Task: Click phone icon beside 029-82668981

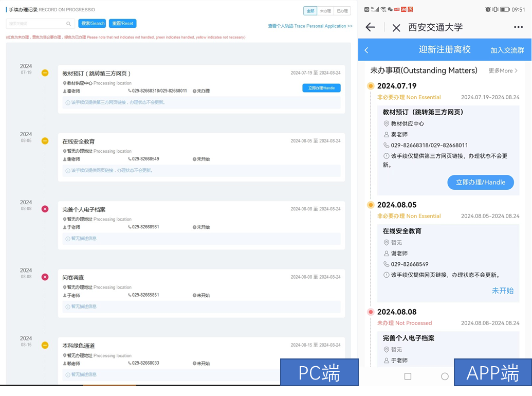Action: pyautogui.click(x=130, y=227)
